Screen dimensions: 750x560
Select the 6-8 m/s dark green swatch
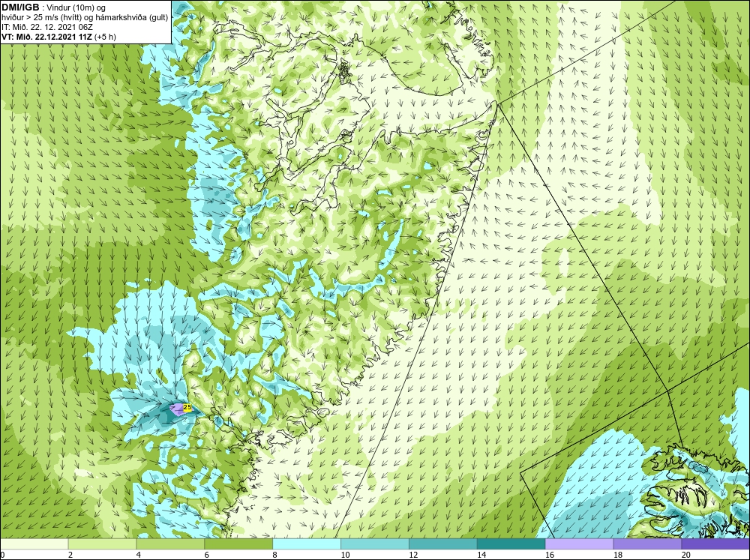pos(238,544)
